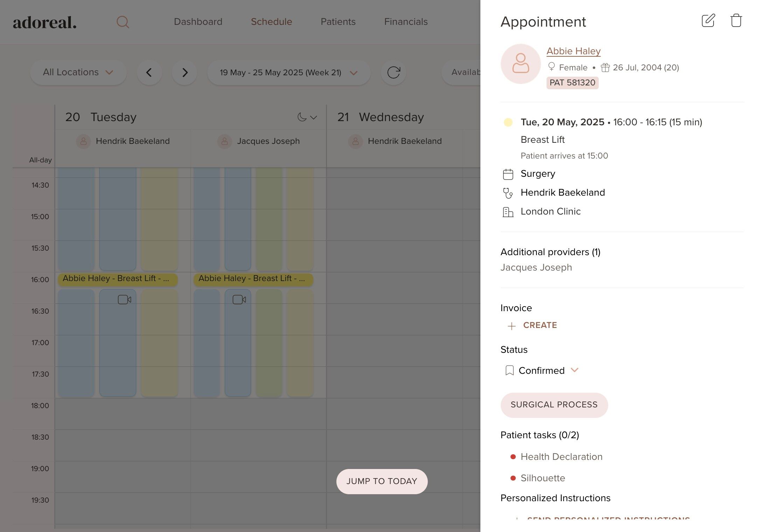Click the edit appointment pencil icon
Screen dimensions: 764x532
[708, 21]
